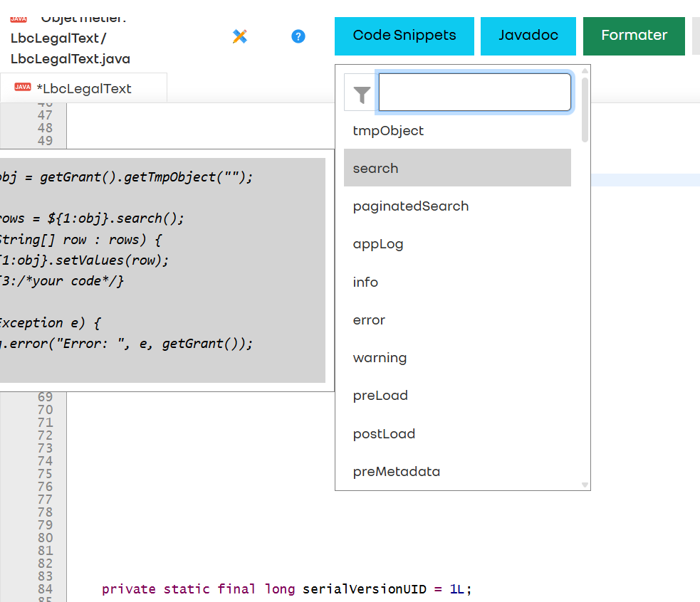
Task: Choose the preMetadata snippet
Action: coord(396,471)
